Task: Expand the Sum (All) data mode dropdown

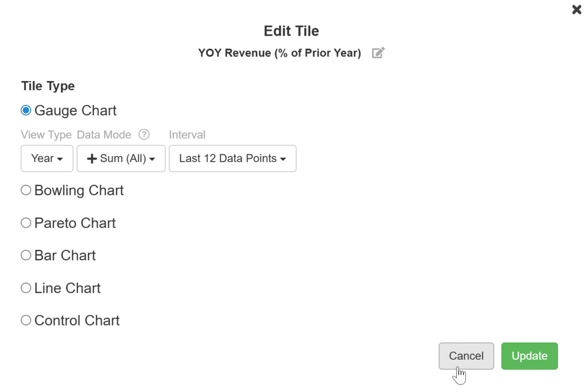Action: 121,159
